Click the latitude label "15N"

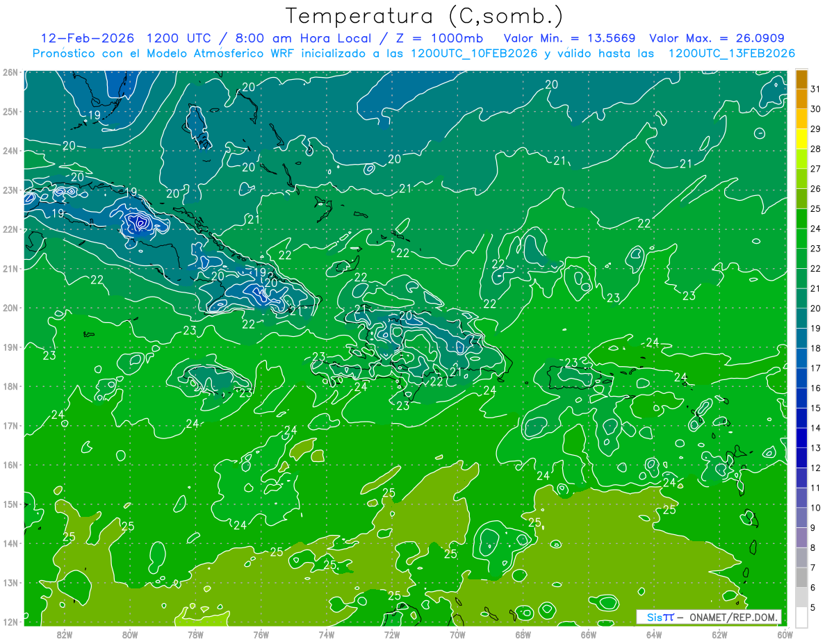pos(10,504)
